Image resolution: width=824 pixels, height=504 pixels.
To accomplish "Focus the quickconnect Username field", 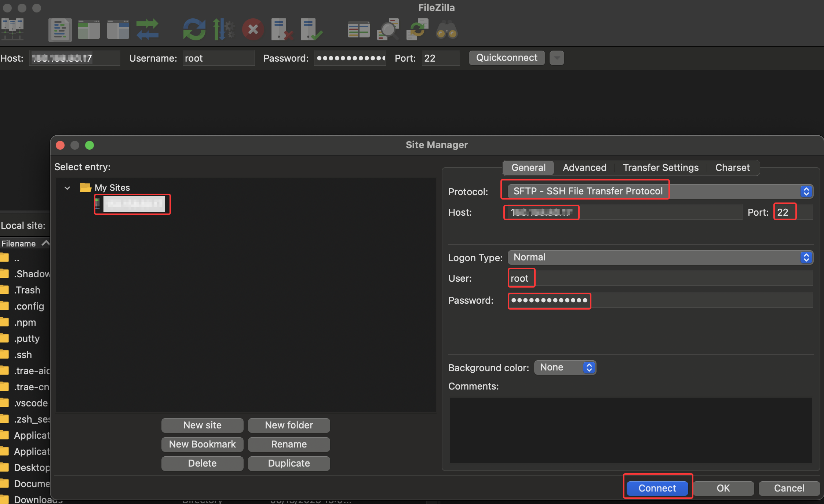I will tap(218, 58).
